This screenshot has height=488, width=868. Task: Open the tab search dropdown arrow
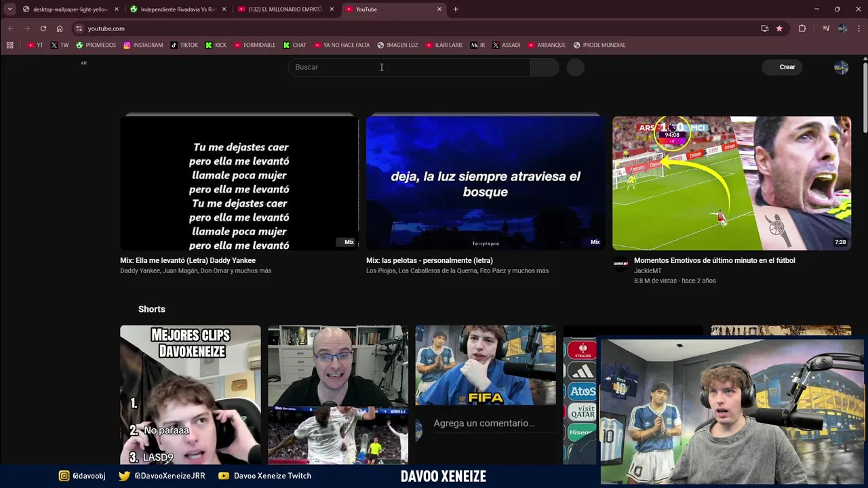[9, 9]
